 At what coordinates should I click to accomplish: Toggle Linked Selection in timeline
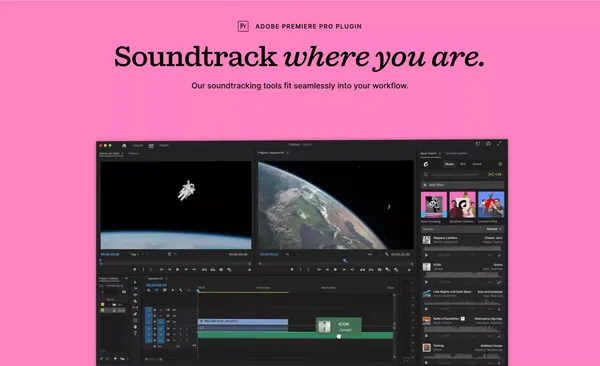tap(165, 290)
